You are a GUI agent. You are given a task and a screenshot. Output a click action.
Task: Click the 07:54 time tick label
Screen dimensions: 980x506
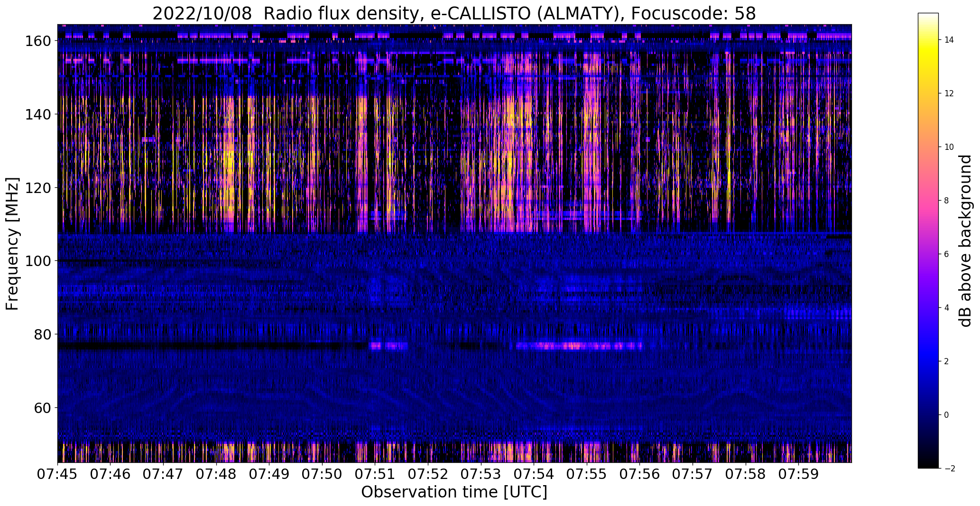[x=534, y=474]
